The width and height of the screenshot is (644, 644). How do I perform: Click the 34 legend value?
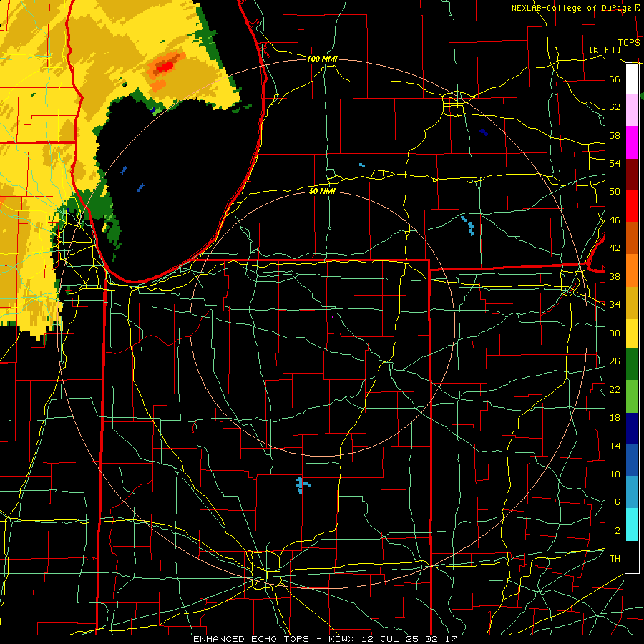(615, 305)
